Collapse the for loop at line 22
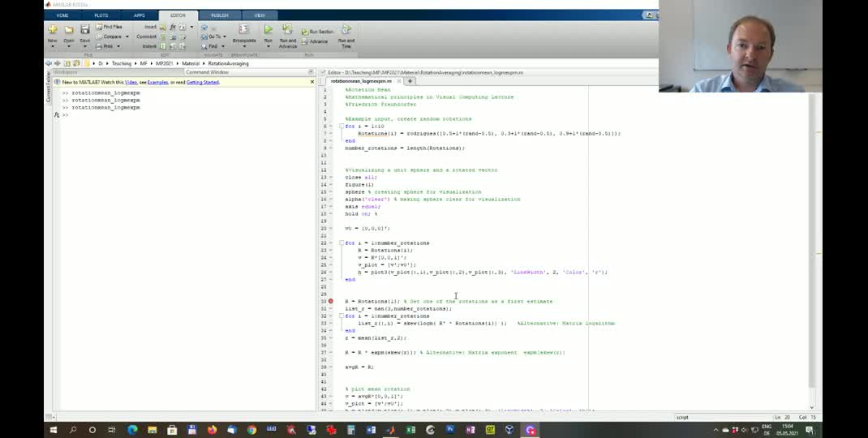Viewport: 868px width, 438px height. (341, 243)
